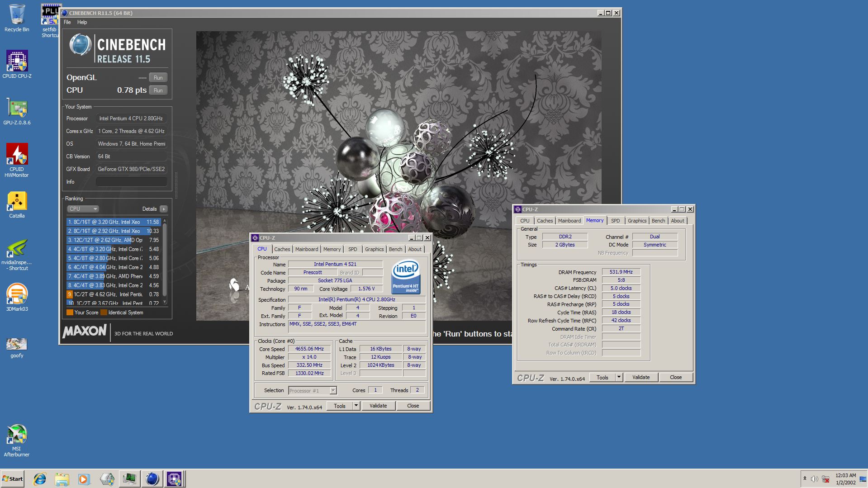Click the network status tray icon
The width and height of the screenshot is (868, 488).
(x=825, y=479)
